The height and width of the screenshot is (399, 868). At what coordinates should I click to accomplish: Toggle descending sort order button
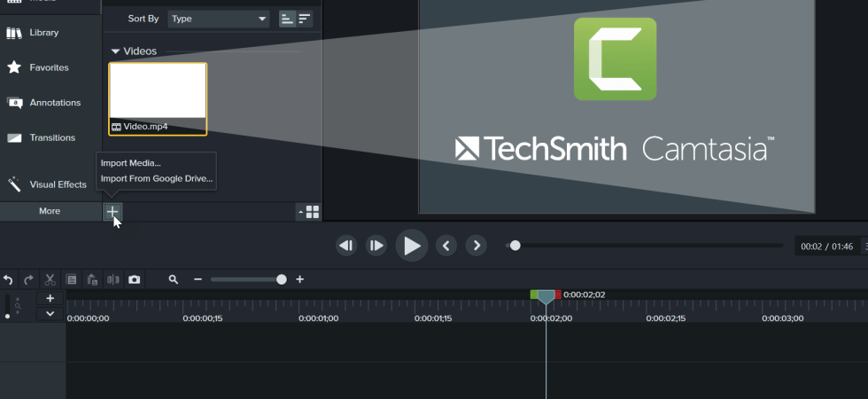tap(304, 19)
